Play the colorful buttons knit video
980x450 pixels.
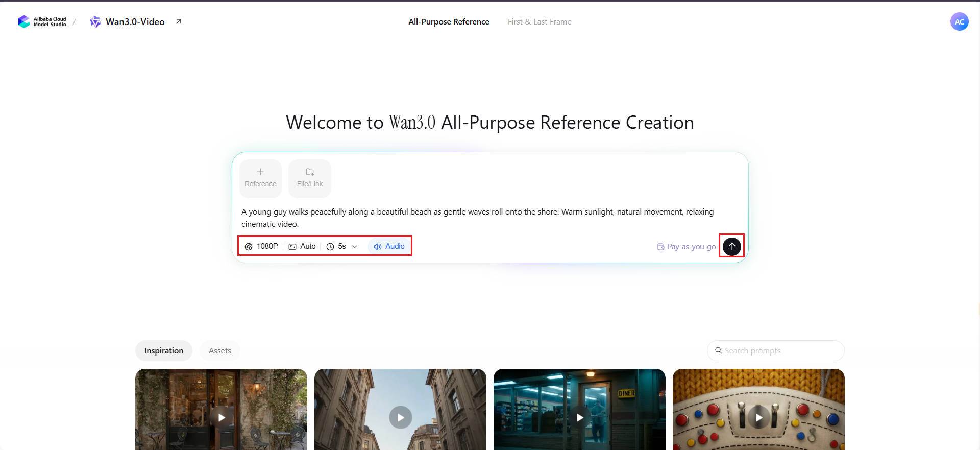(x=758, y=417)
